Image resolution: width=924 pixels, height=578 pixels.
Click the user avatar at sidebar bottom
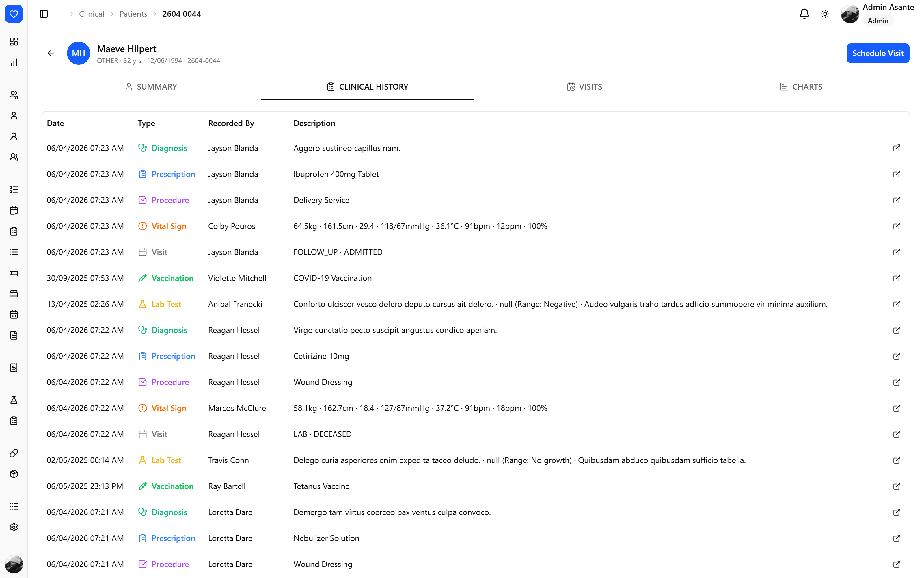click(14, 564)
